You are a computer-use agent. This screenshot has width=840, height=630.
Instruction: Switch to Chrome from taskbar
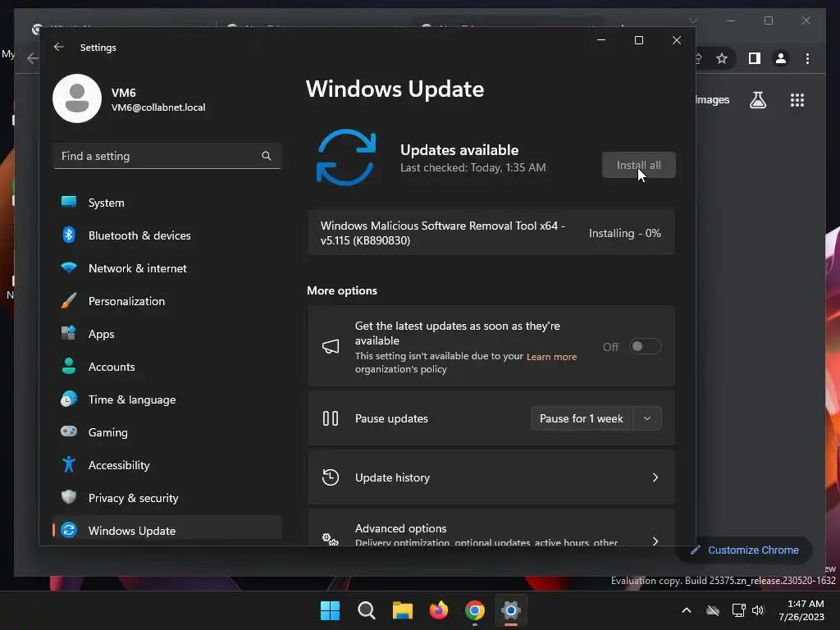click(475, 610)
